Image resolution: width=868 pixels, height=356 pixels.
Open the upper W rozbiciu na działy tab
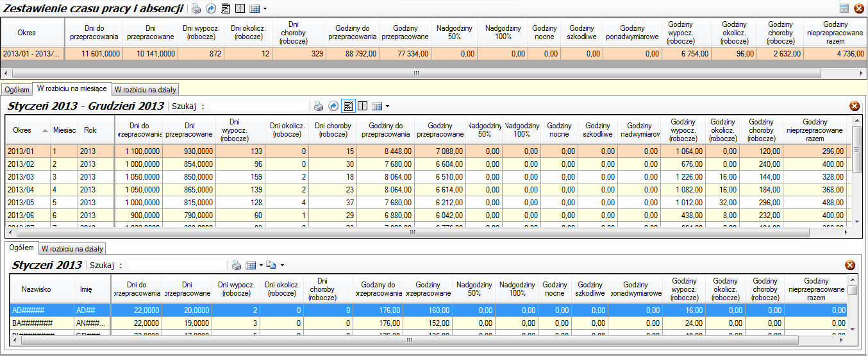click(x=146, y=89)
